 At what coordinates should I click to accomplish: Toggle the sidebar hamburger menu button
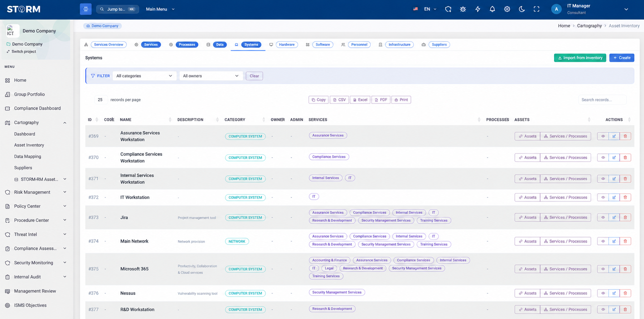coord(86,9)
